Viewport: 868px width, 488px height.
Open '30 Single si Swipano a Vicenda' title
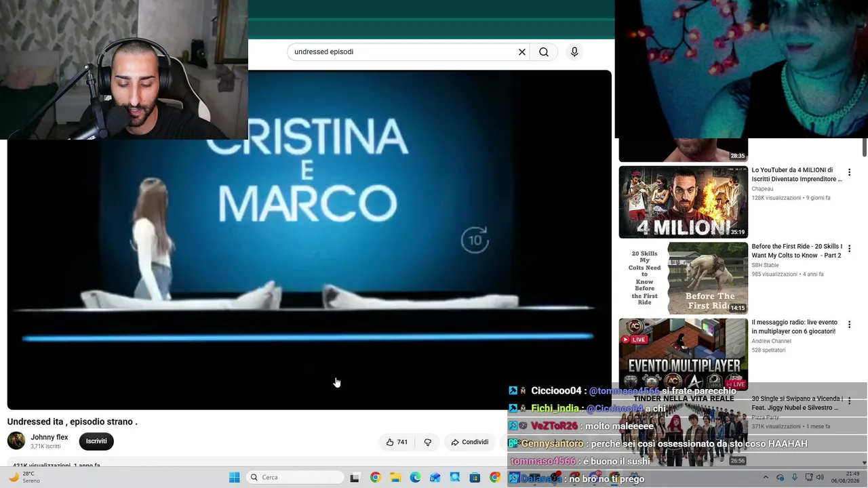click(x=797, y=403)
